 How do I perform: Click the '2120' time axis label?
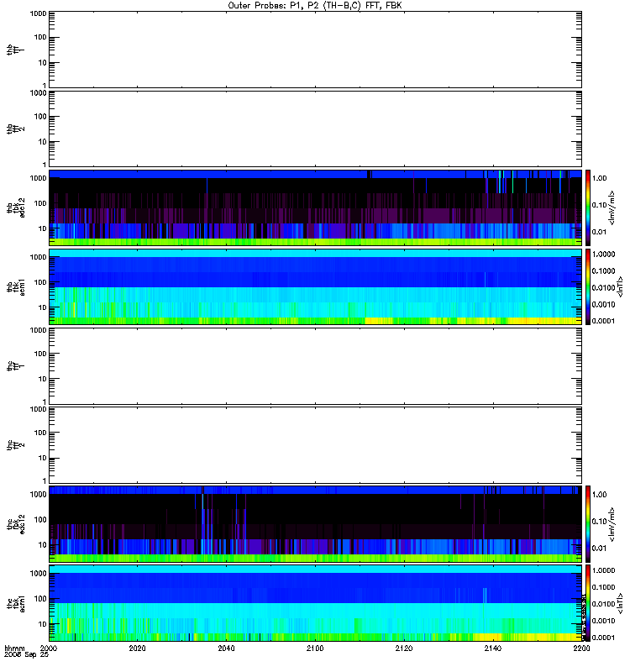[404, 648]
